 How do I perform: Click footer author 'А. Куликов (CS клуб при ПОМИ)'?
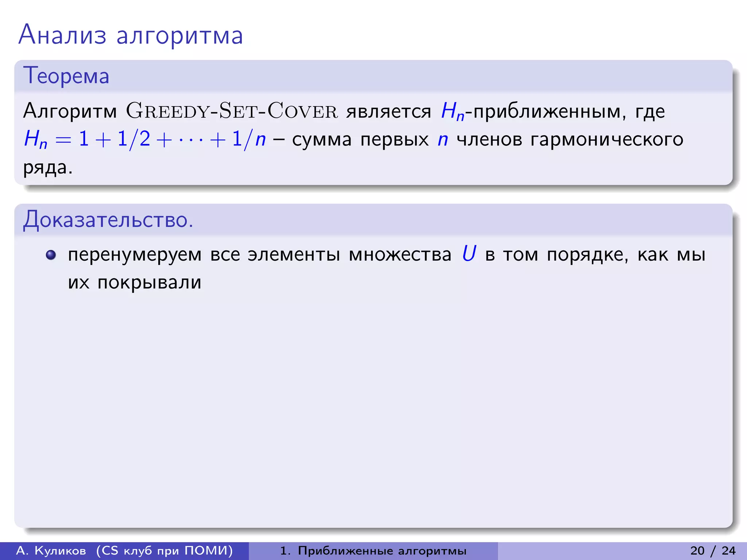point(124,551)
